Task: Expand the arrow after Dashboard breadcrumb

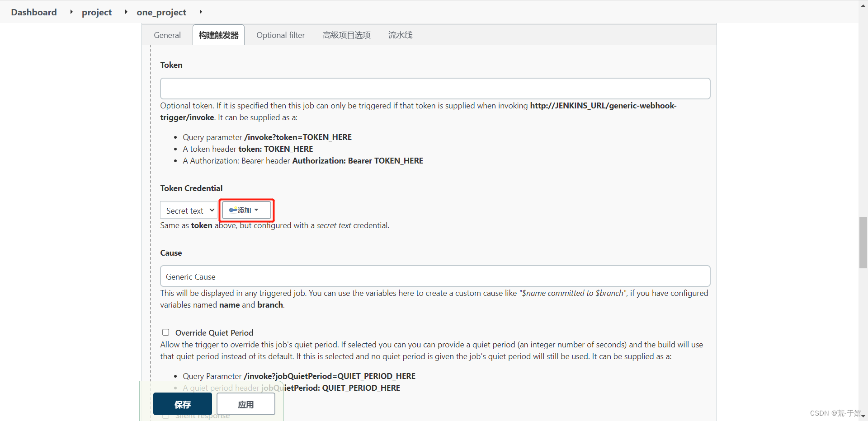Action: [71, 12]
